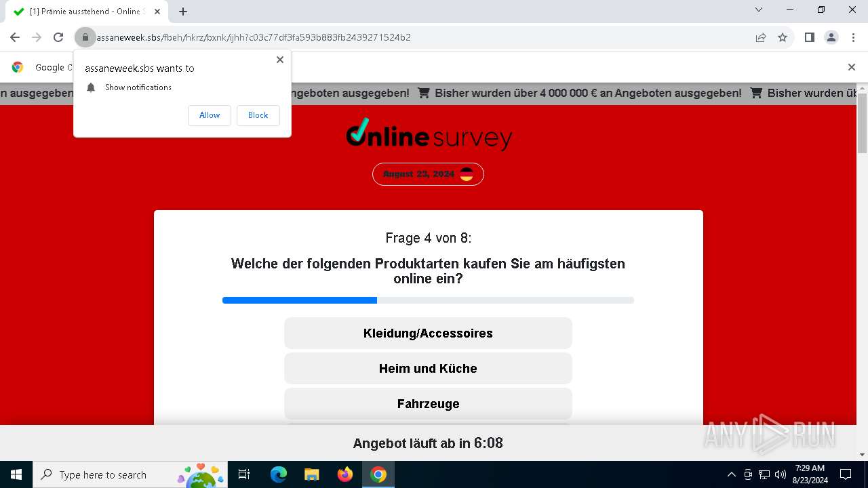Open network status tray icon
This screenshot has height=488, width=868.
tap(764, 475)
